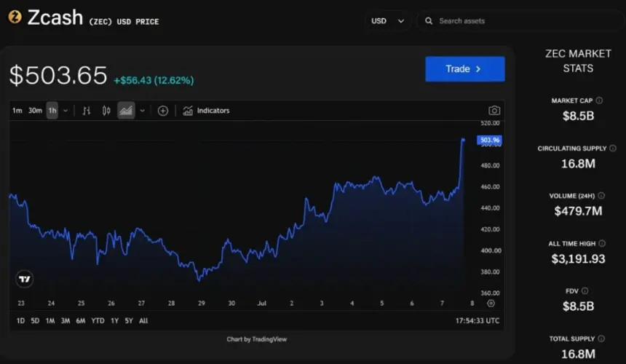
Task: Click the 503.96 current price label
Action: [x=490, y=140]
